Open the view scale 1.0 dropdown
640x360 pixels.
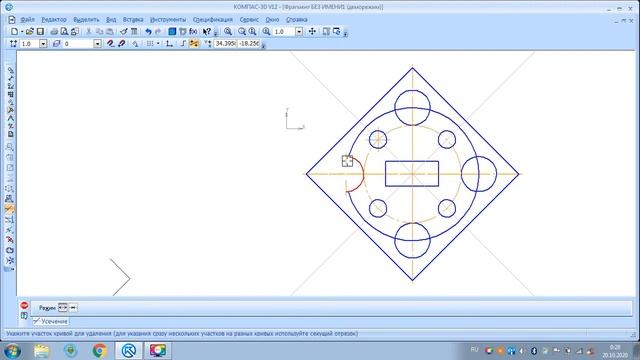pos(43,44)
